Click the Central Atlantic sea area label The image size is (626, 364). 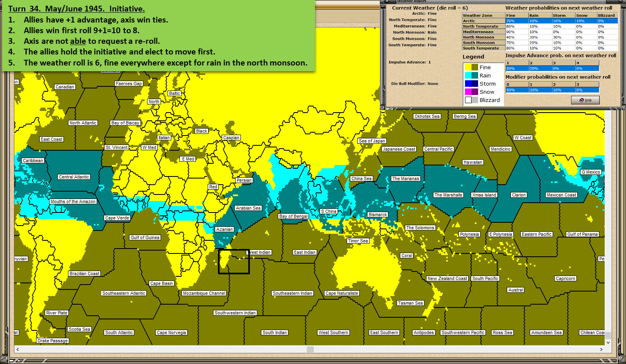pyautogui.click(x=74, y=177)
